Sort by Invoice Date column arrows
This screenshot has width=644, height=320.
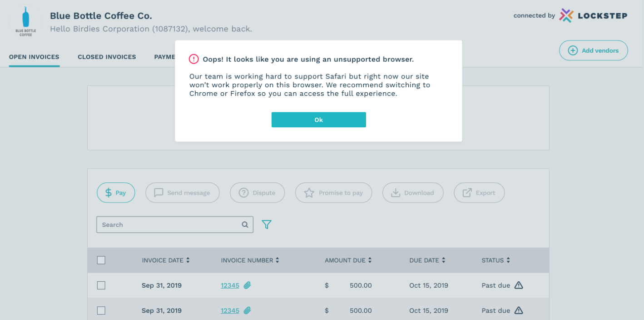tap(188, 260)
